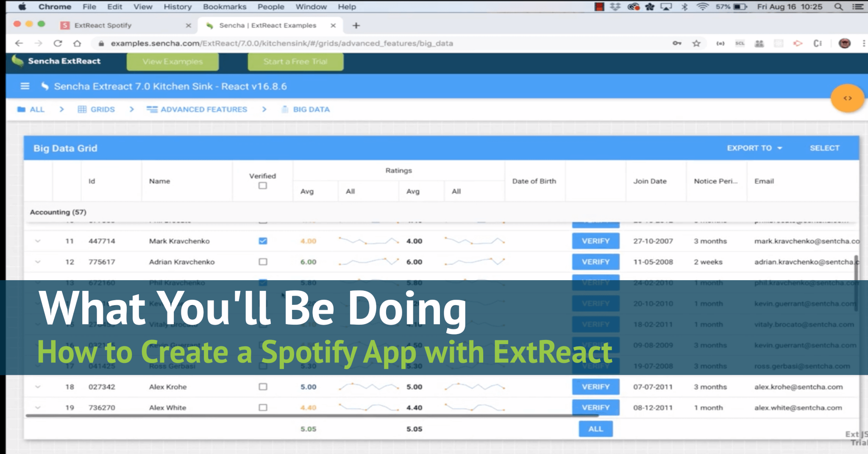Click the Wi-Fi status icon
The image size is (868, 454).
pyautogui.click(x=703, y=7)
